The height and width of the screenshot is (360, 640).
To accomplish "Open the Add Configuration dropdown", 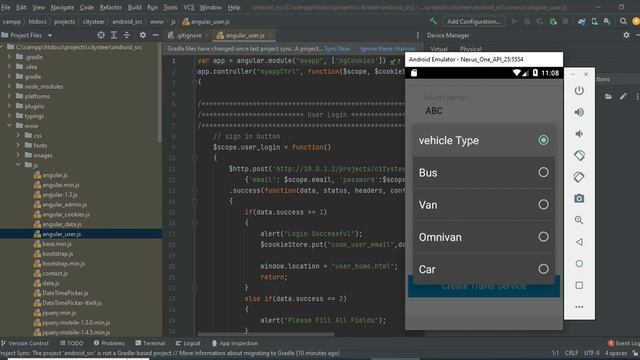I will coord(473,22).
